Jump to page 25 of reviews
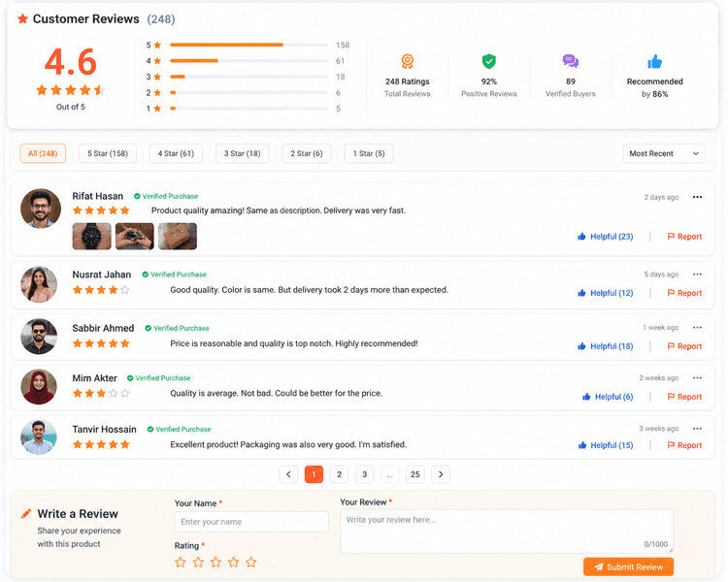Viewport: 728px width, 582px height. coord(415,474)
